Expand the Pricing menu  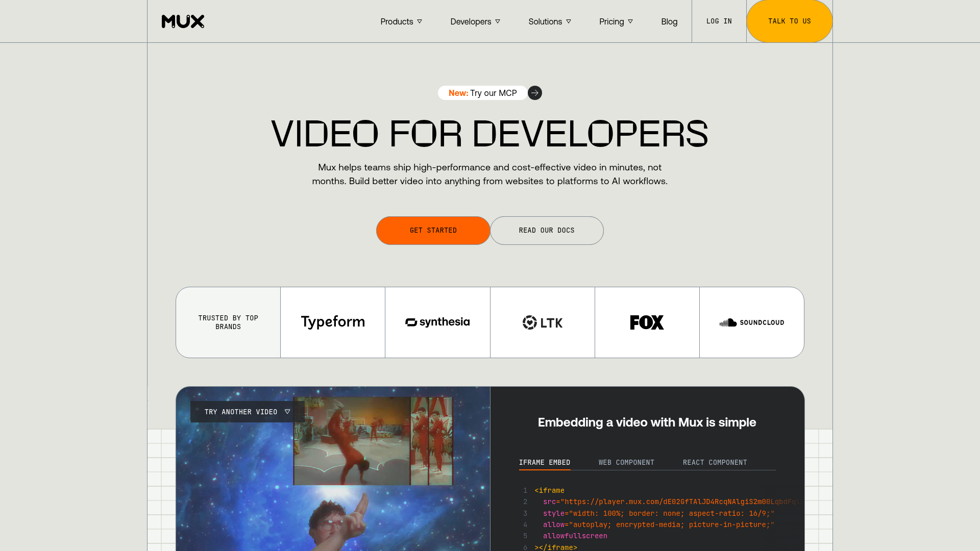(616, 21)
